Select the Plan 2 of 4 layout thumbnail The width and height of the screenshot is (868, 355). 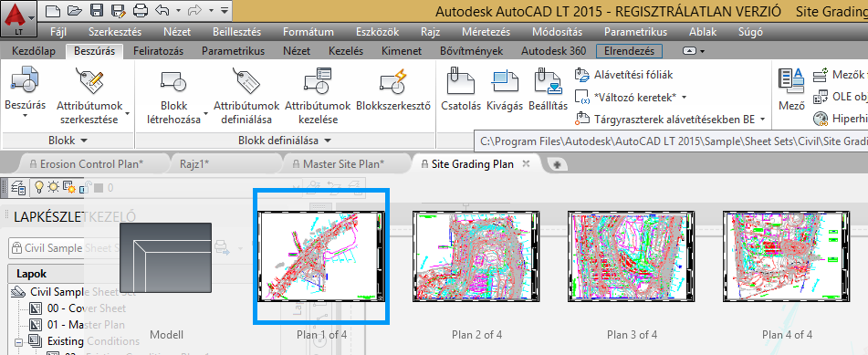coord(476,256)
